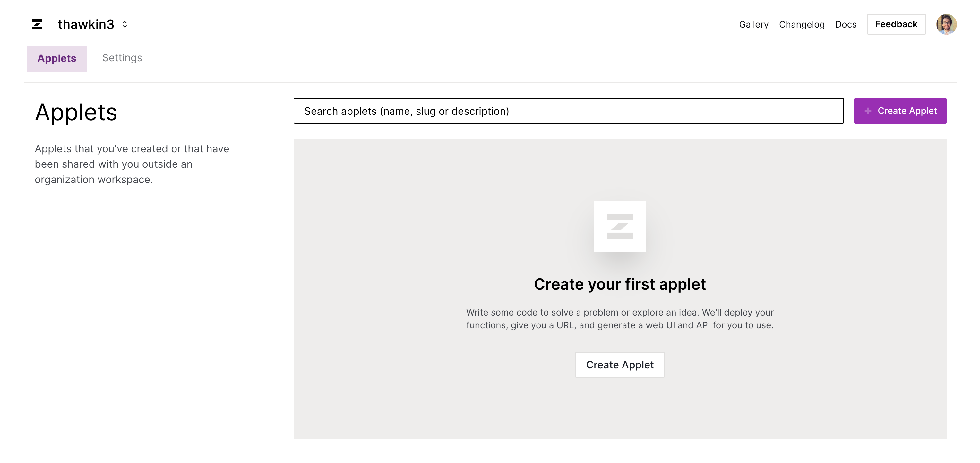Switch to the Applets tab

coord(57,59)
